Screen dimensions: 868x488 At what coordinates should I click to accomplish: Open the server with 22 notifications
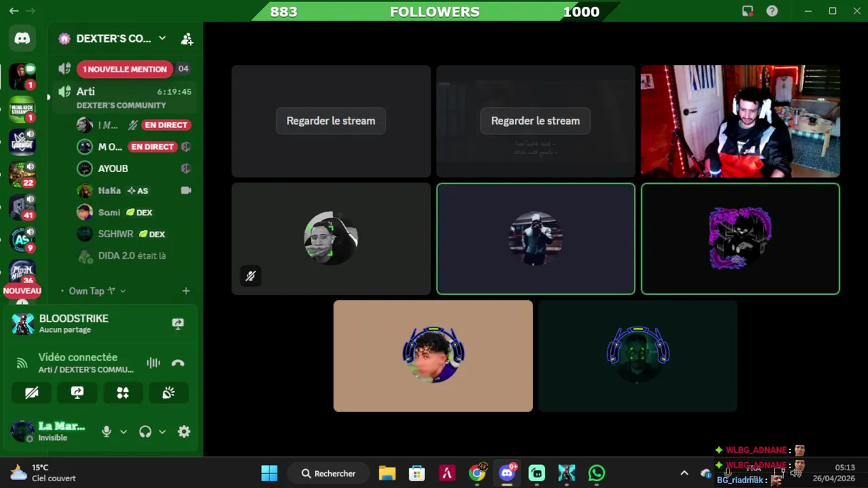[x=22, y=174]
